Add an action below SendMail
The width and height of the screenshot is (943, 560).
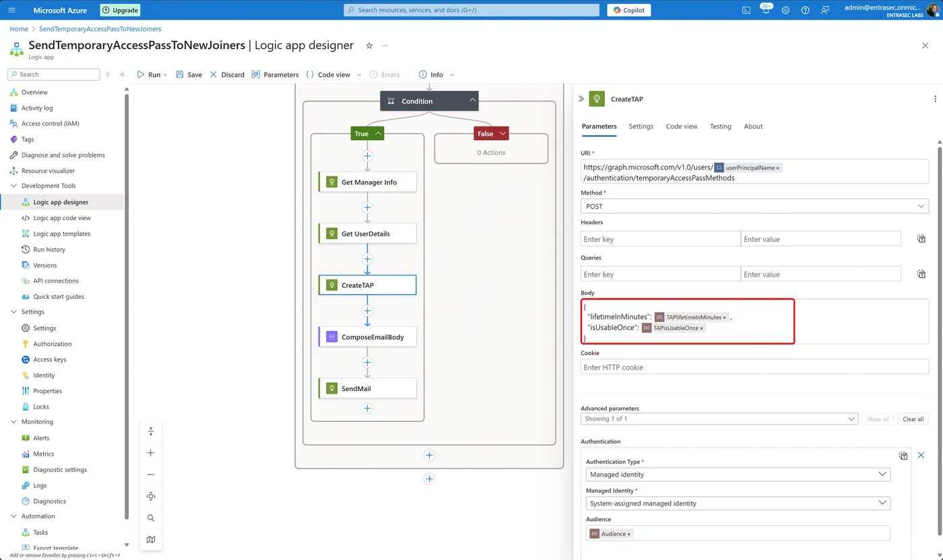point(367,408)
